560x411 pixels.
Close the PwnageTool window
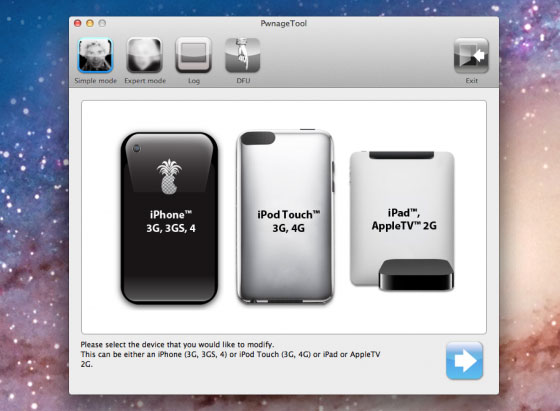tap(78, 23)
